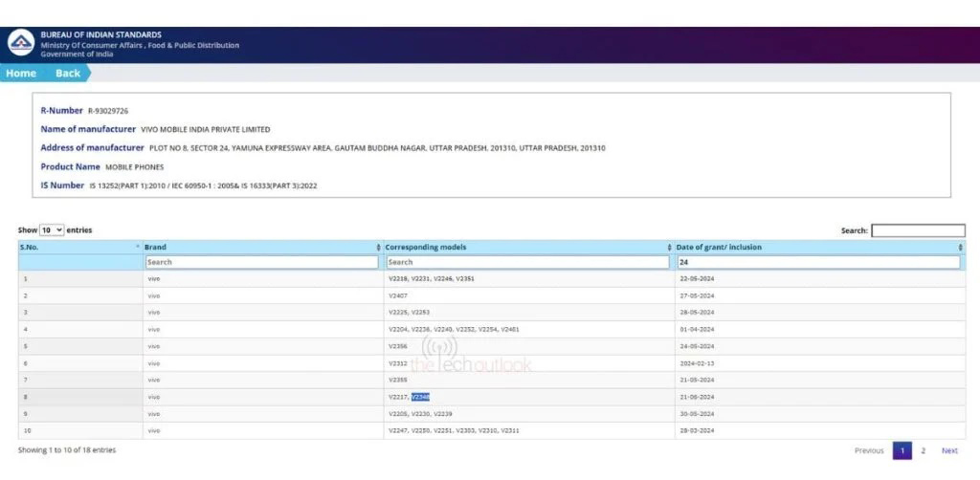Click the date 28-03-2024
The height and width of the screenshot is (480, 980).
pos(697,430)
